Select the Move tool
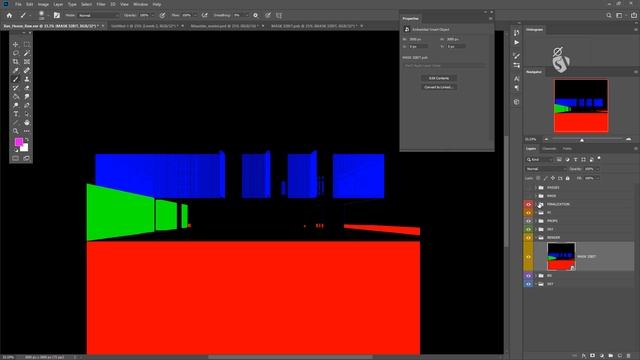 (x=16, y=44)
